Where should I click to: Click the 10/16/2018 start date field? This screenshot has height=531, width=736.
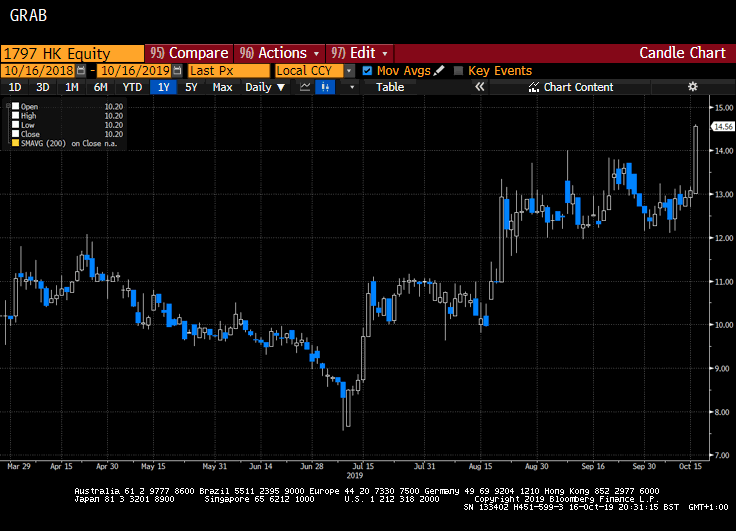(x=39, y=71)
